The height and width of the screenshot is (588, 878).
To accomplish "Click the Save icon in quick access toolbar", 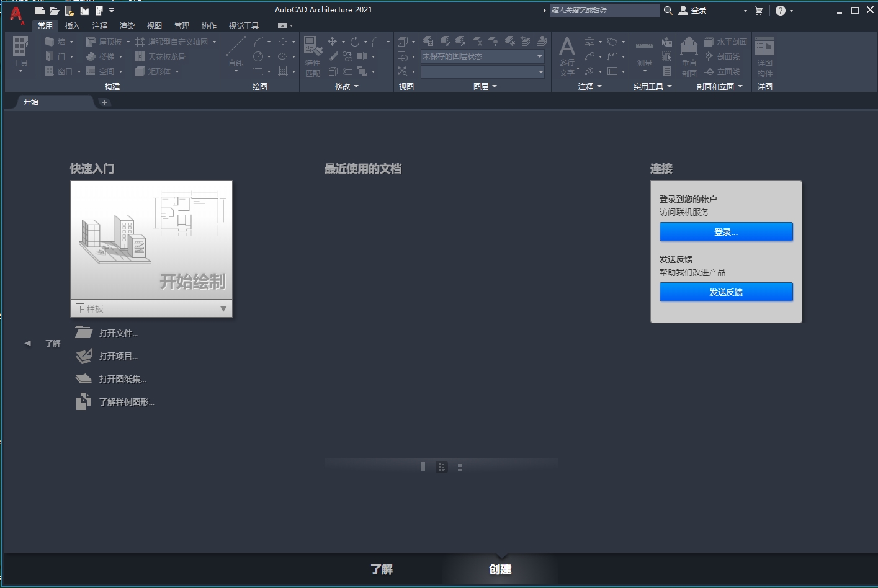I will tap(68, 10).
